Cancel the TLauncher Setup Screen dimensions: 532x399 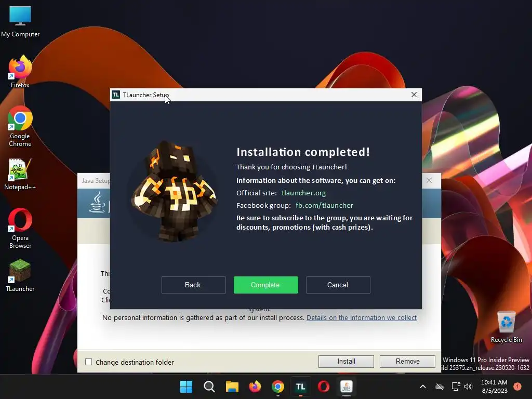point(338,285)
